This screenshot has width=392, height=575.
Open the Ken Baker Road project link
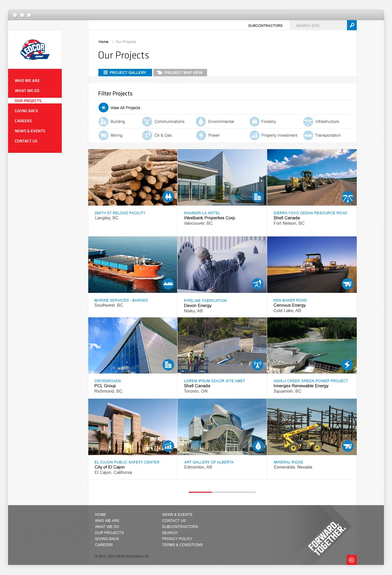pos(290,300)
